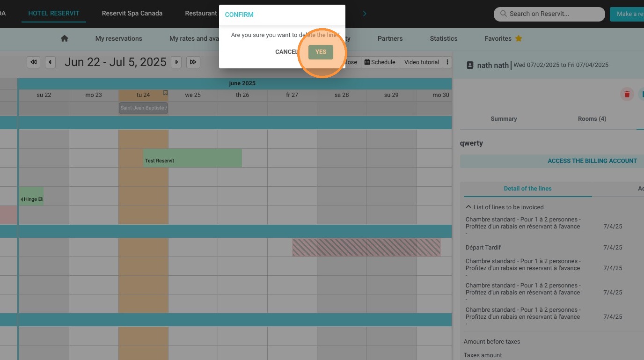Screen dimensions: 644x360
Task: Click the Taxes amount label
Action: point(483,355)
